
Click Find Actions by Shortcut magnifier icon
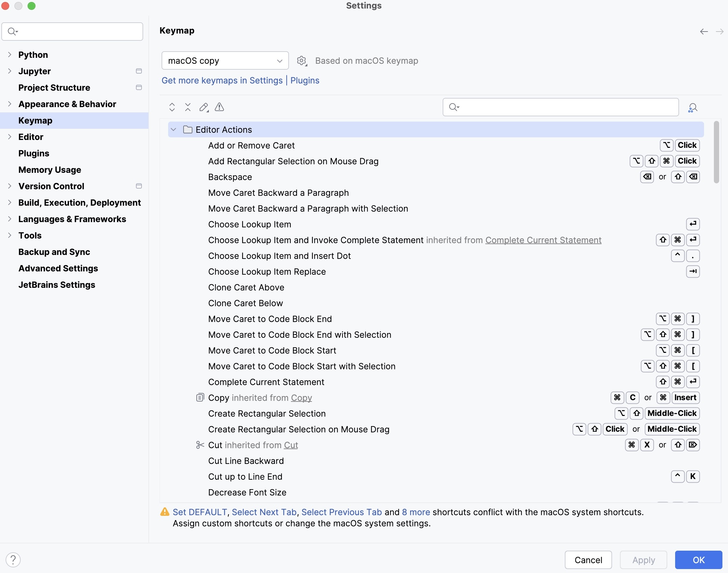pyautogui.click(x=693, y=107)
